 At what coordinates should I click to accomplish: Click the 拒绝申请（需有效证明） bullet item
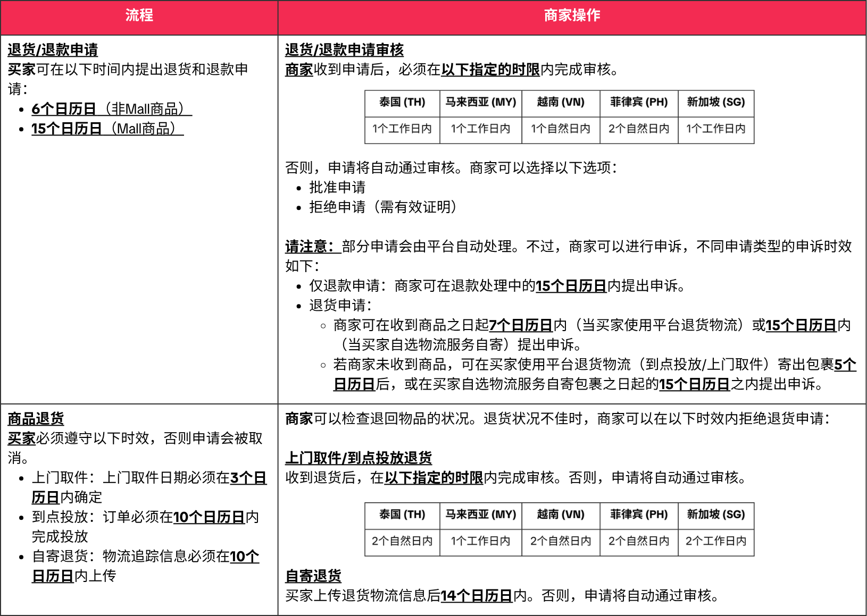(384, 207)
